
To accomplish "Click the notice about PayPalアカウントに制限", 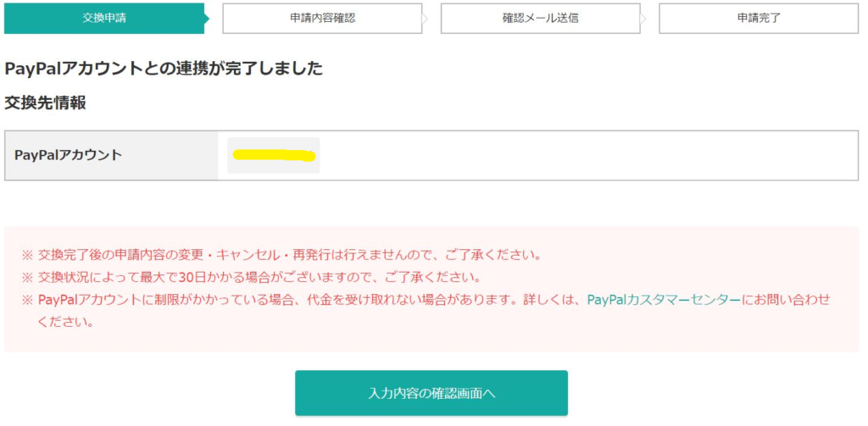I will [426, 310].
